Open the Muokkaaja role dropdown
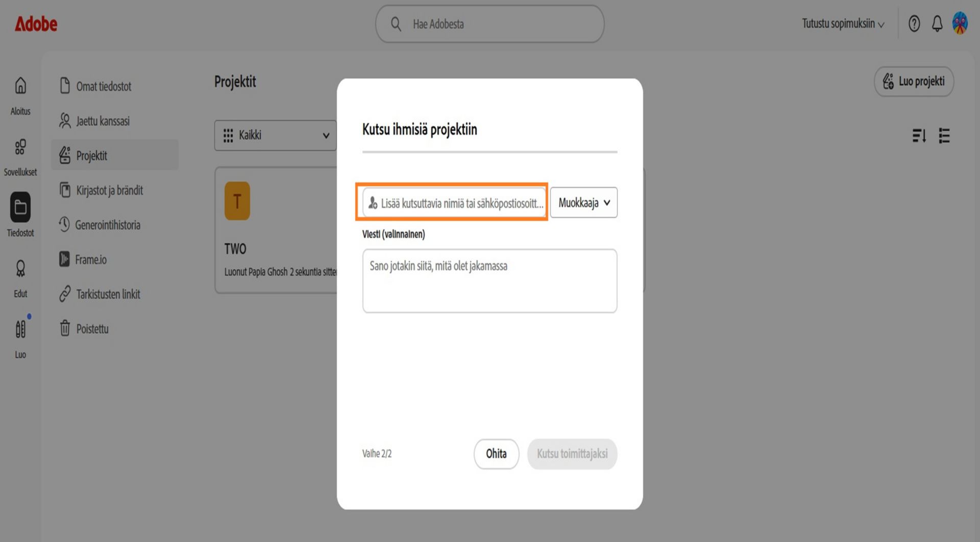The height and width of the screenshot is (542, 980). point(583,203)
